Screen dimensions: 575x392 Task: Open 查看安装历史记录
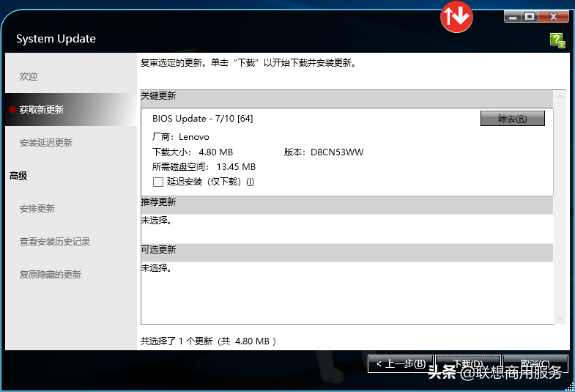tap(55, 241)
